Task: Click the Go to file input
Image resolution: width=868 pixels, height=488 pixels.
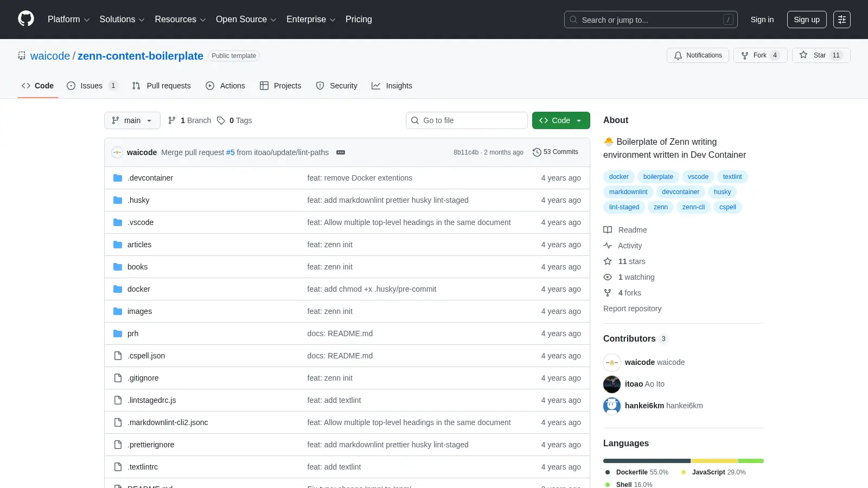Action: [x=467, y=120]
